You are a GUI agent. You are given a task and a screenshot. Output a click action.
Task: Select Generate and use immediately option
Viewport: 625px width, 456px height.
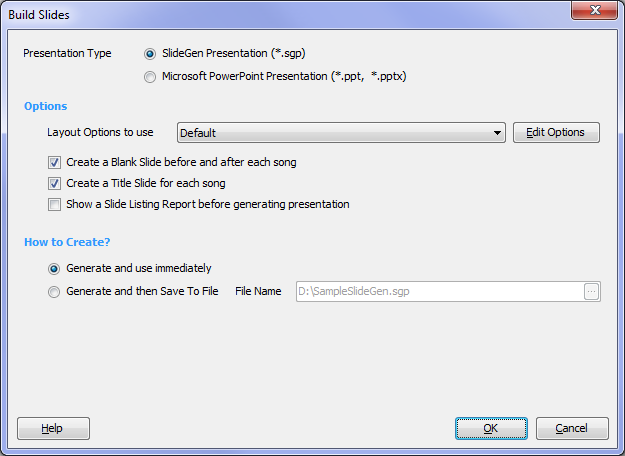pos(54,269)
